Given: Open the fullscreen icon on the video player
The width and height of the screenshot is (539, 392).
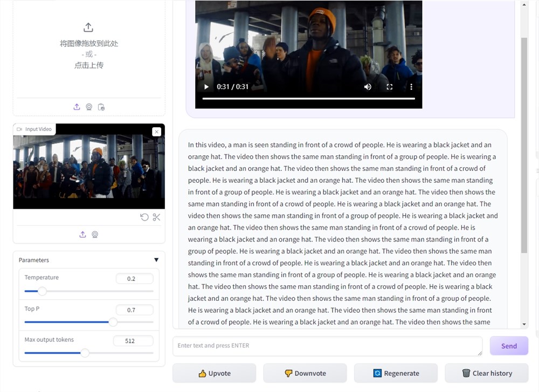Looking at the screenshot, I should (x=389, y=86).
